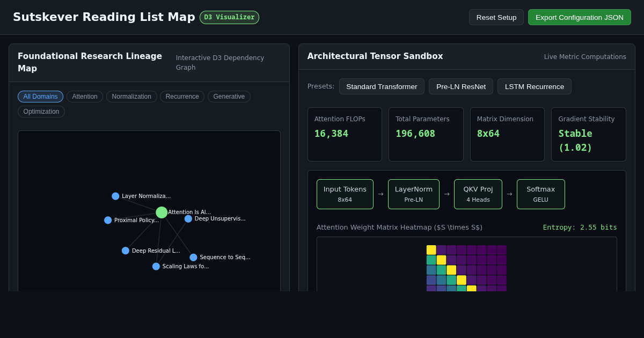Click the Total Parameters value 196,608
Screen dimensions: 644x338
coord(415,134)
